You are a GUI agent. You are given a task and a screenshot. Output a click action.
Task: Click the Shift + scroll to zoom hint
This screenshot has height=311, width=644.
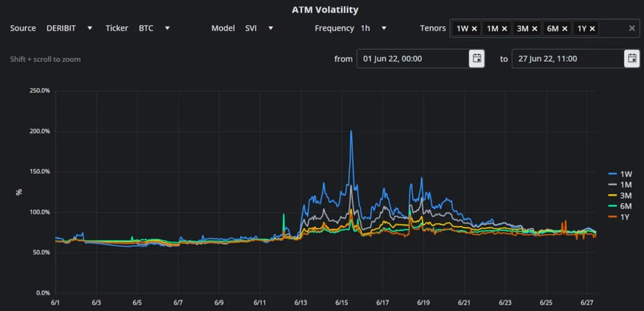pos(45,59)
